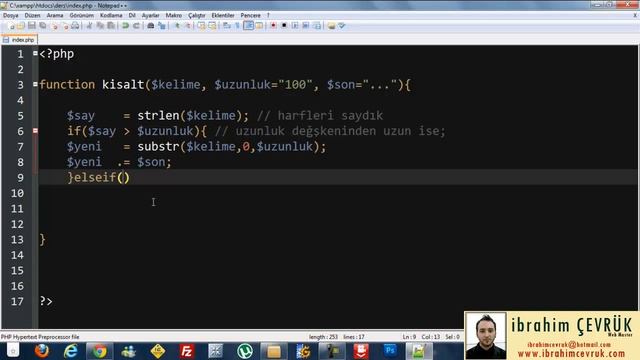Open the Dosya menu
640x360 pixels.
click(11, 15)
